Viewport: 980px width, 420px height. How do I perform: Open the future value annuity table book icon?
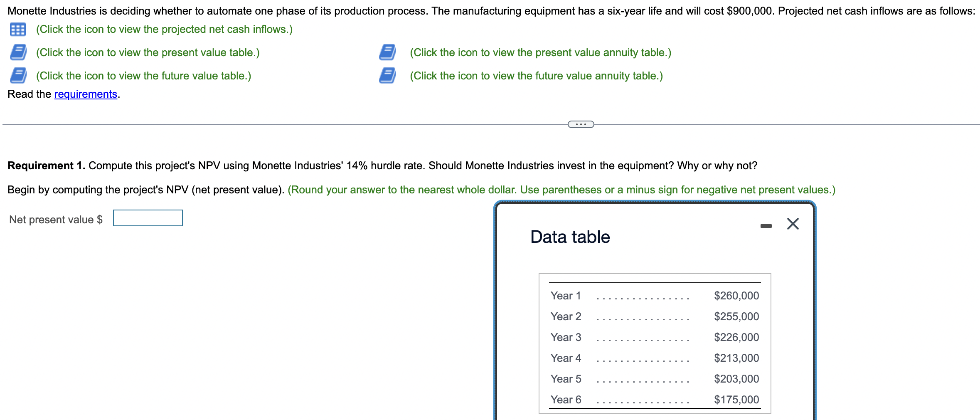pyautogui.click(x=387, y=76)
